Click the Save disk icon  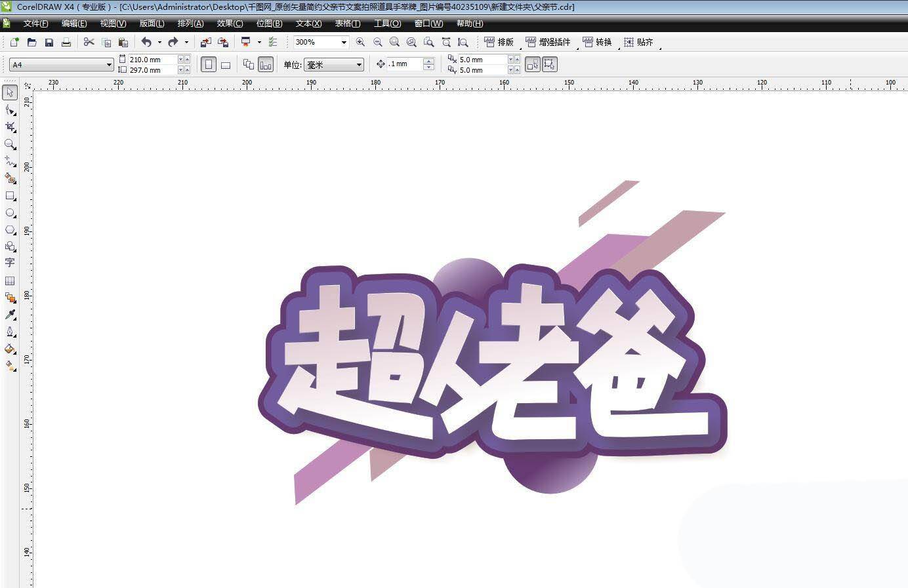point(49,43)
